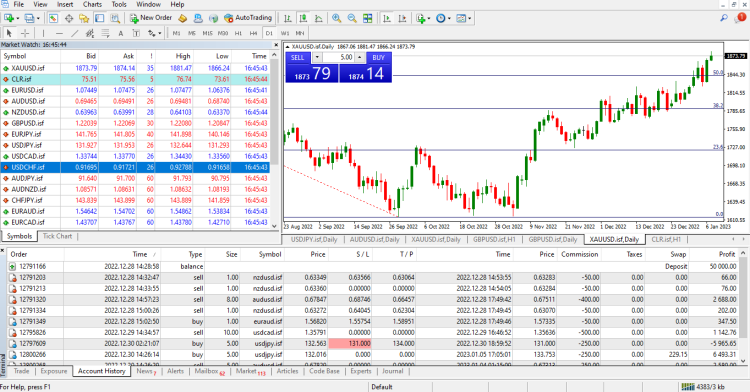The width and height of the screenshot is (750, 392).
Task: Expand the Indicators dropdown arrow
Action: coord(429,19)
